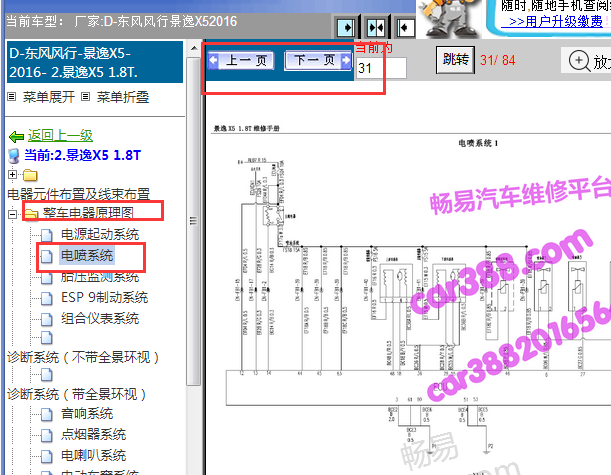611x475 pixels.
Task: Click the left-arrow panel layout icon
Action: tap(405, 28)
